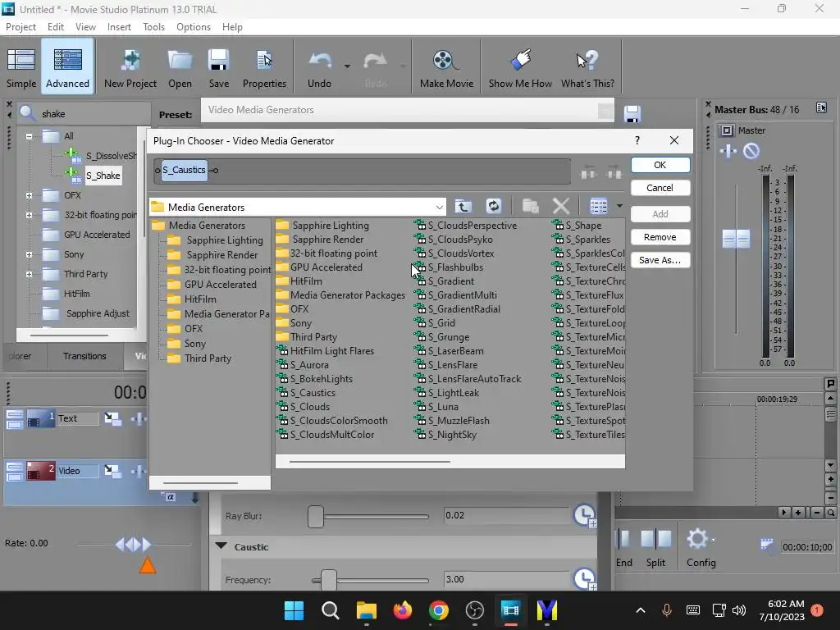
Task: Show hidden system tray icons
Action: (640, 610)
